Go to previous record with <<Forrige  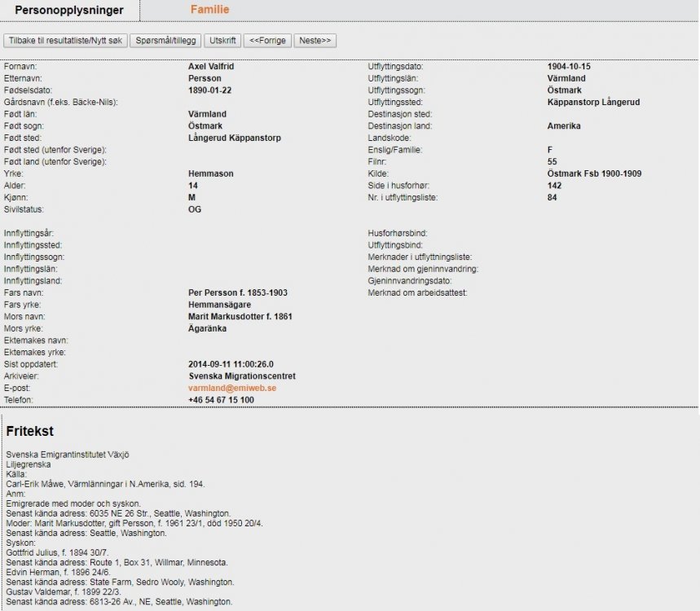click(x=267, y=41)
